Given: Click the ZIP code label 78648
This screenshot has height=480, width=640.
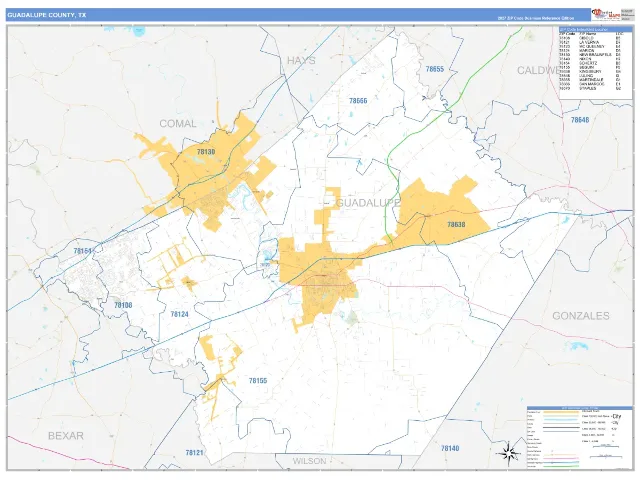Looking at the screenshot, I should [x=580, y=120].
